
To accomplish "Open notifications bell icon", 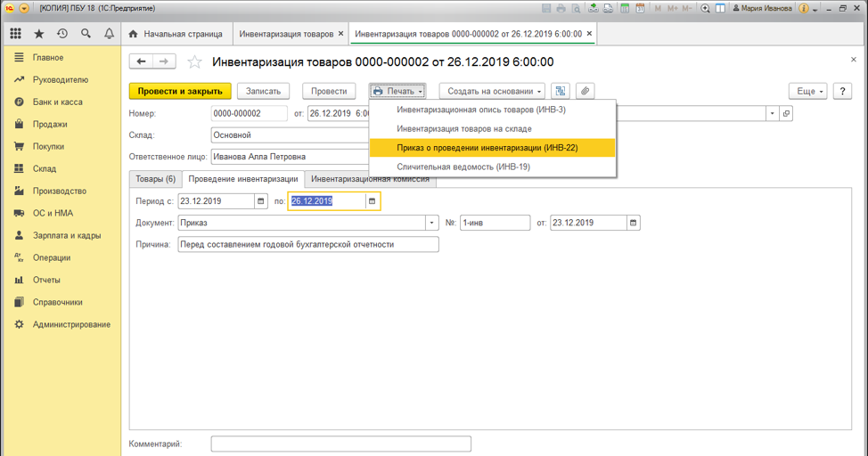I will click(109, 34).
